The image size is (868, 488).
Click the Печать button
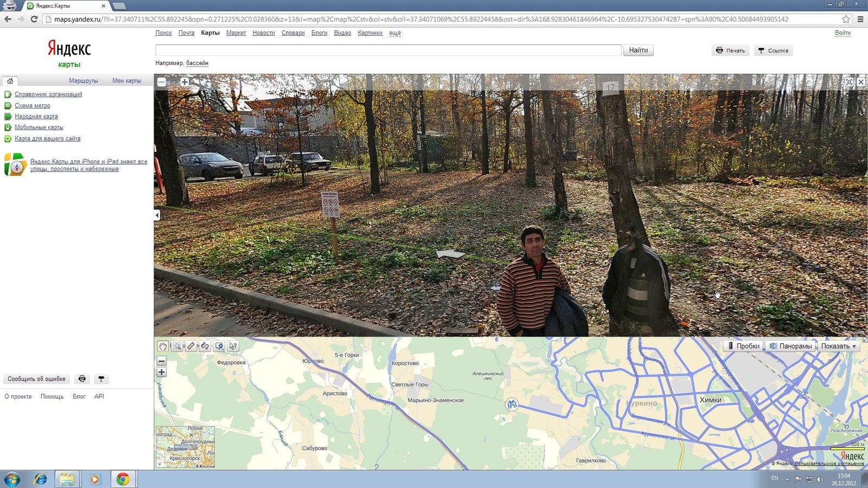(731, 50)
